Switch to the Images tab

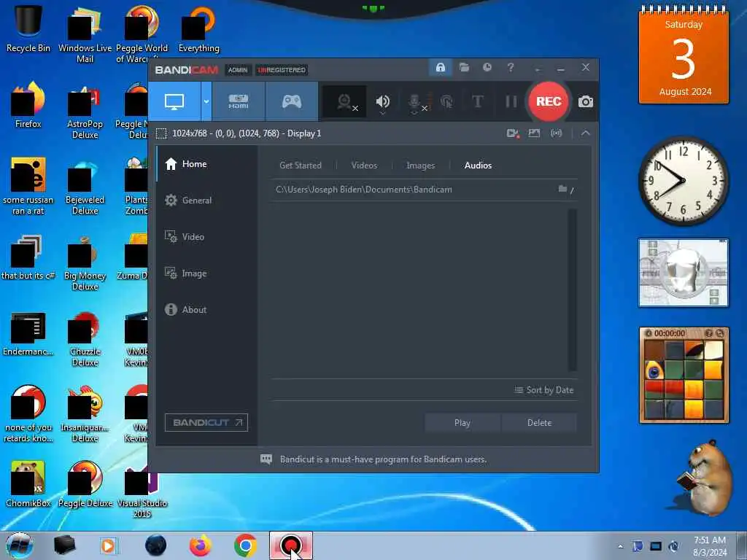[x=420, y=166]
